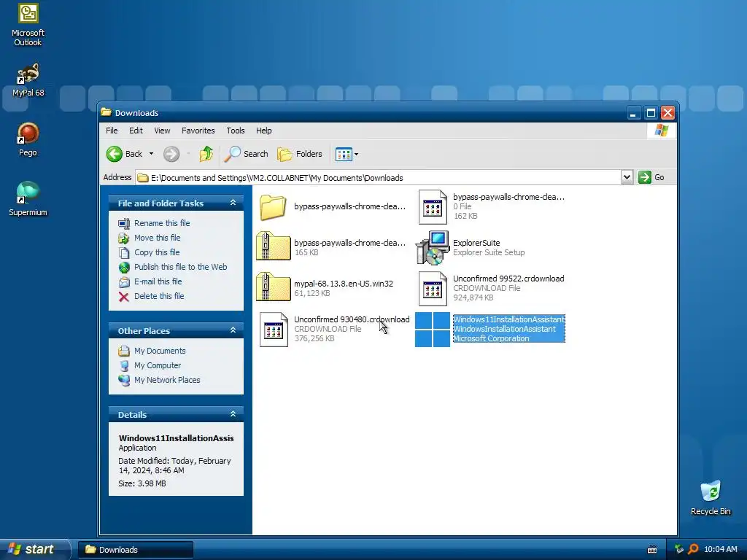Click the mypal-68.13.8.en-US.win32 file name

pyautogui.click(x=344, y=284)
